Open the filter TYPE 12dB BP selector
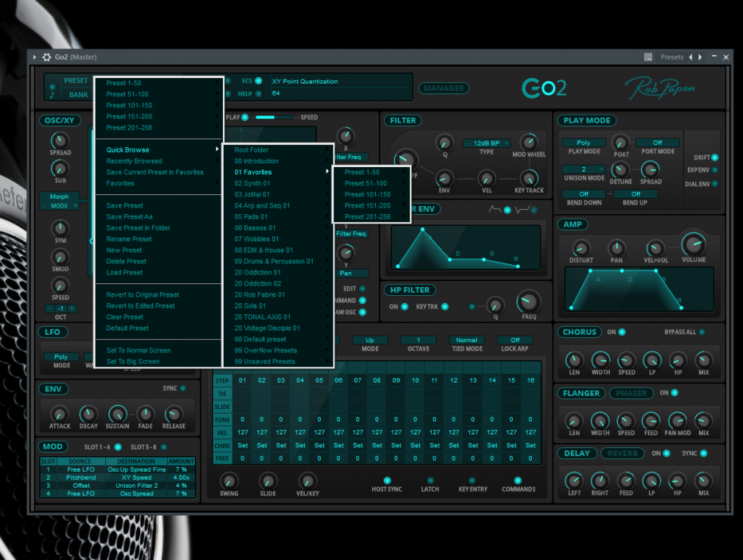This screenshot has width=743, height=560. [x=487, y=143]
